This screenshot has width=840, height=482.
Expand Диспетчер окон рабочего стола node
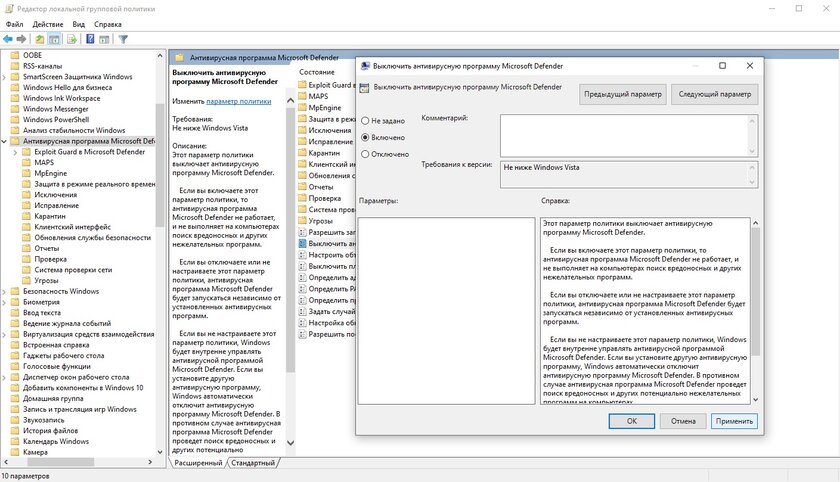click(x=4, y=377)
